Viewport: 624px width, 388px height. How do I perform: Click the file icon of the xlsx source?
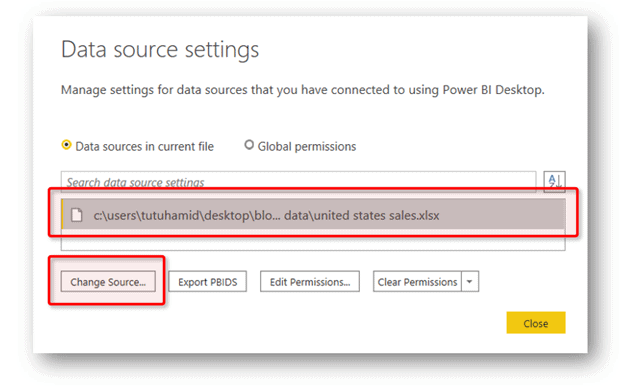click(x=76, y=215)
